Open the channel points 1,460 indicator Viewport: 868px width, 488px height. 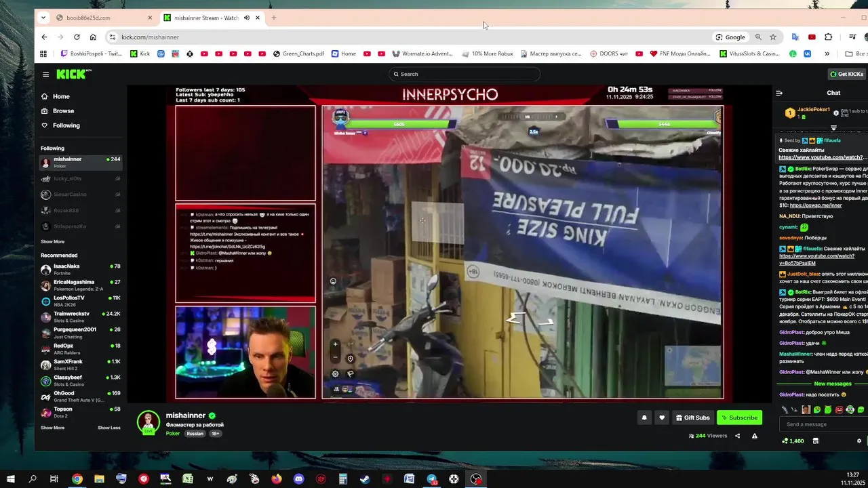(793, 441)
